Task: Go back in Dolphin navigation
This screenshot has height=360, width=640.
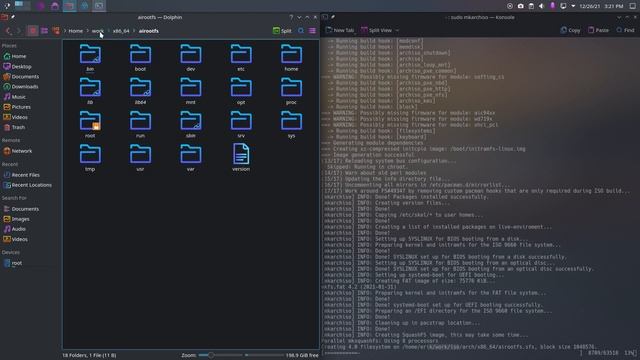Action: (x=8, y=31)
